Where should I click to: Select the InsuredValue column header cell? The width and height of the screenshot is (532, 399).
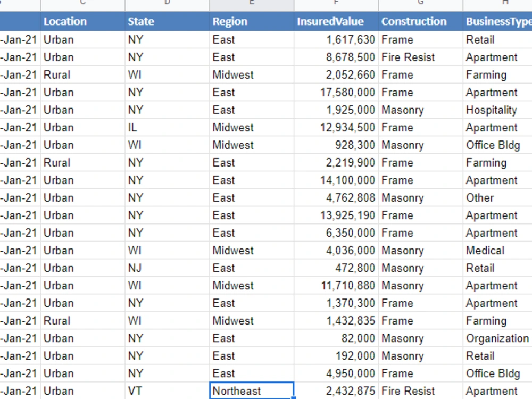[x=336, y=21]
